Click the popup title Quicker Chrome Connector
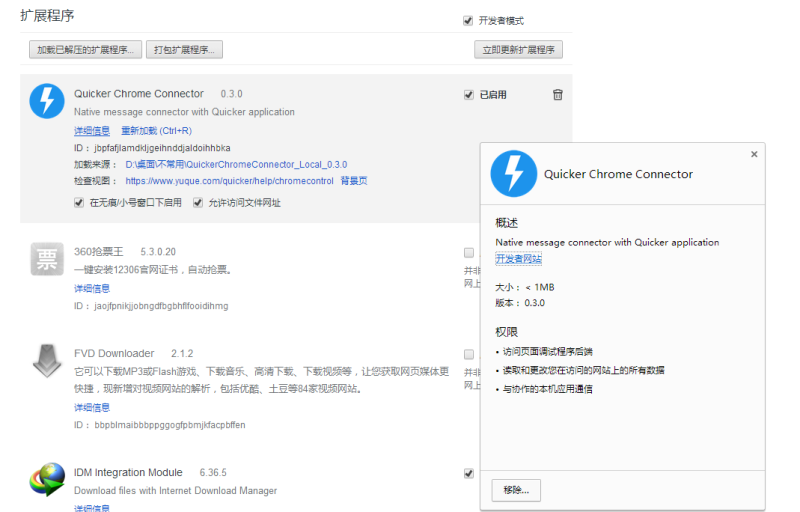 coord(618,174)
